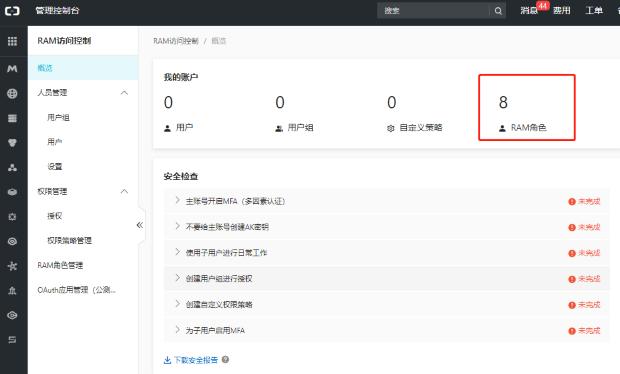
Task: Click 未完成 status on 使用子用户进行日常工作 row
Action: pyautogui.click(x=589, y=253)
